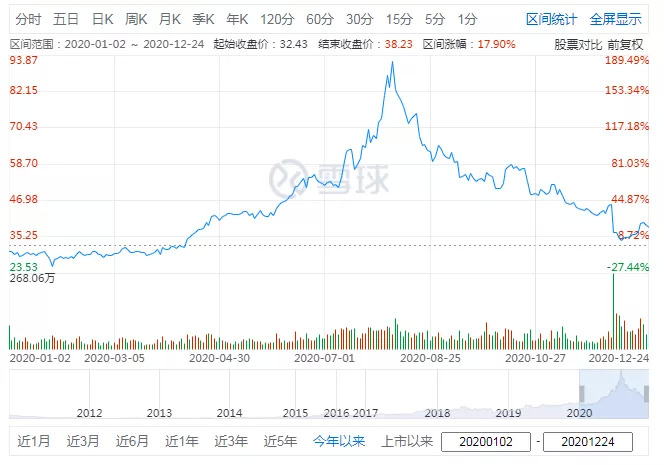Switch to 分时 intraday chart tab
The height and width of the screenshot is (465, 664).
(29, 19)
